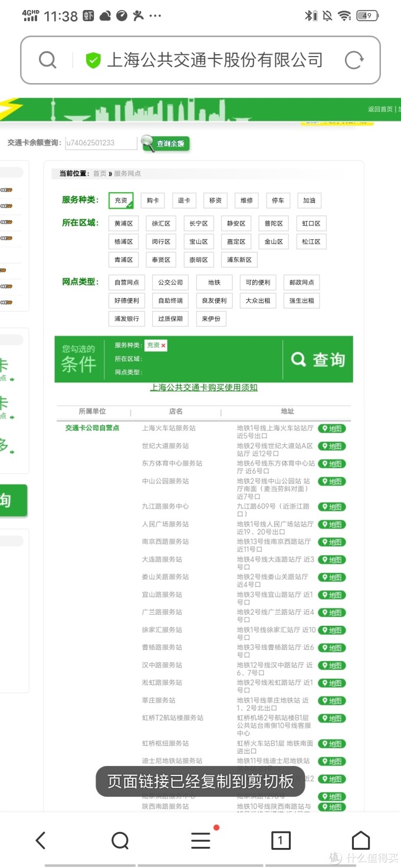Go back with browser back arrow
The width and height of the screenshot is (401, 868).
tap(40, 840)
